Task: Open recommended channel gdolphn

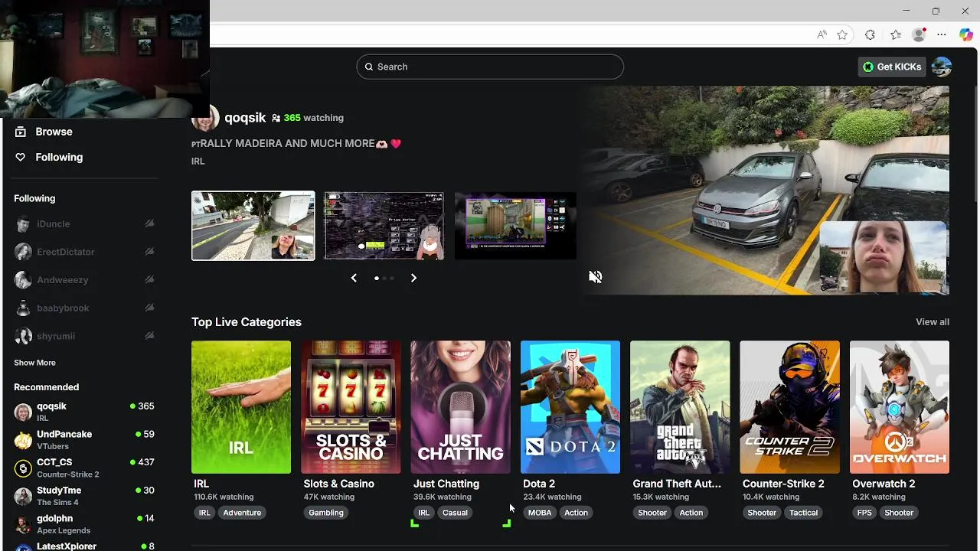Action: [x=85, y=524]
